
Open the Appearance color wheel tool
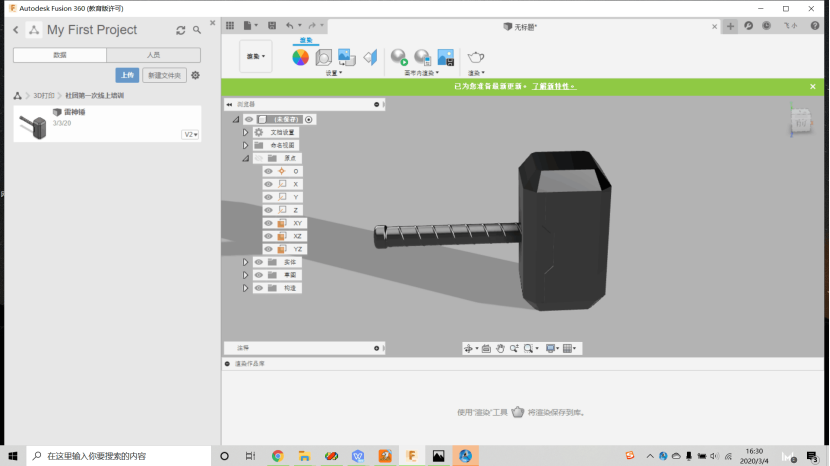click(x=300, y=58)
